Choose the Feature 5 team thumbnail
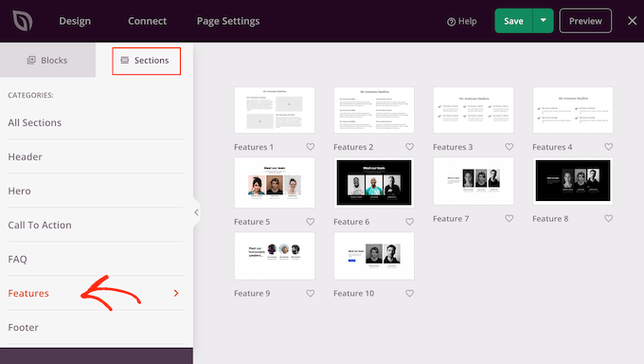The width and height of the screenshot is (644, 364). point(275,183)
